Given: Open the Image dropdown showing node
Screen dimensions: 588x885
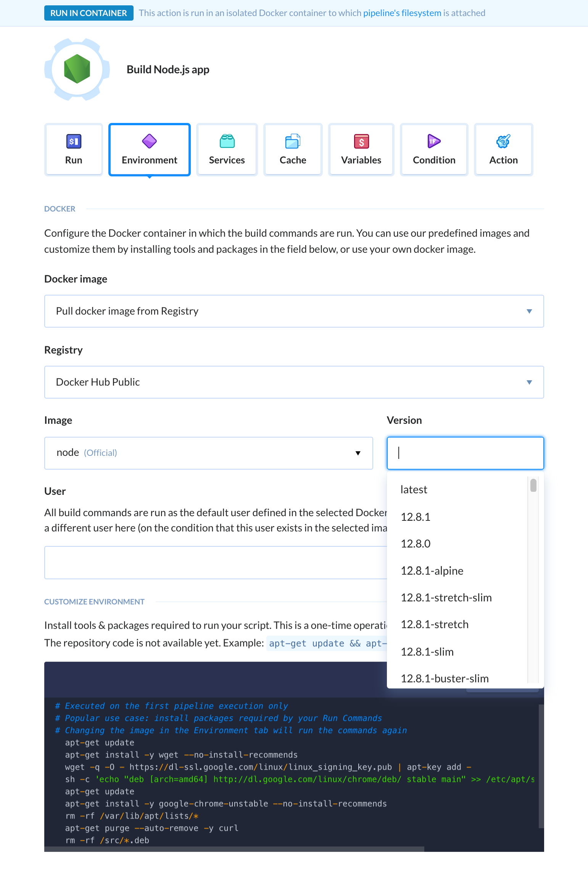Looking at the screenshot, I should click(208, 453).
